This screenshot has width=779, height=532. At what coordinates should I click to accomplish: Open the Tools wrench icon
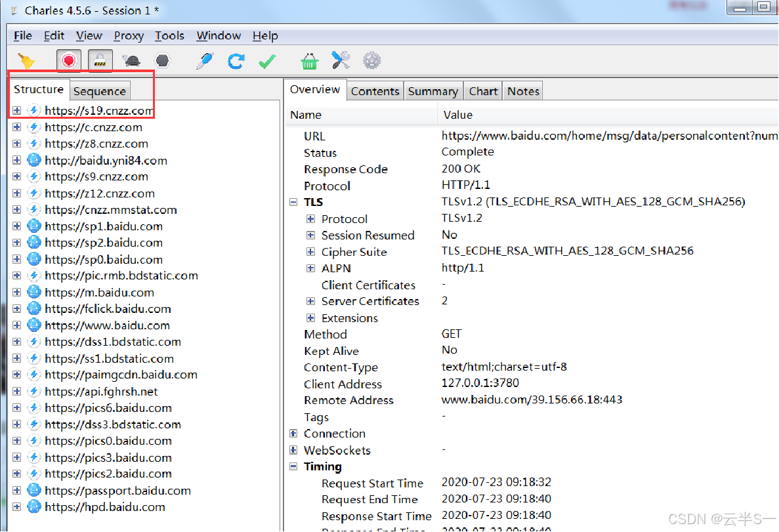341,60
